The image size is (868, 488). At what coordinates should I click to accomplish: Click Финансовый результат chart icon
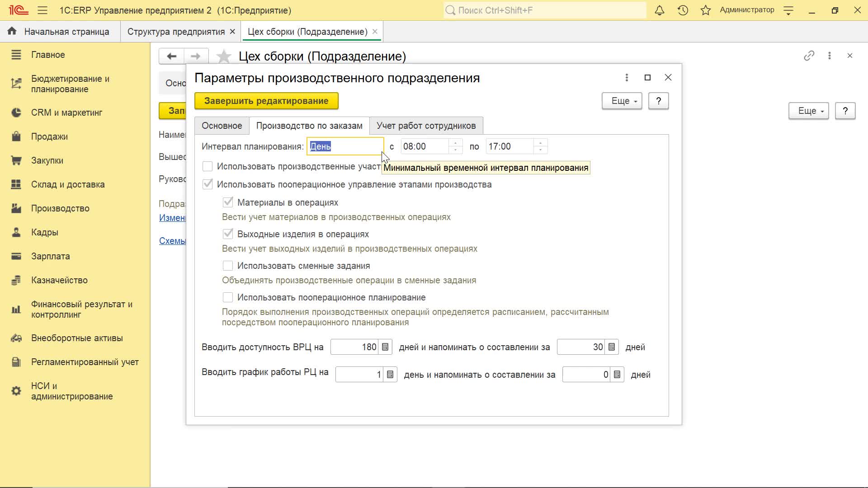pos(16,310)
